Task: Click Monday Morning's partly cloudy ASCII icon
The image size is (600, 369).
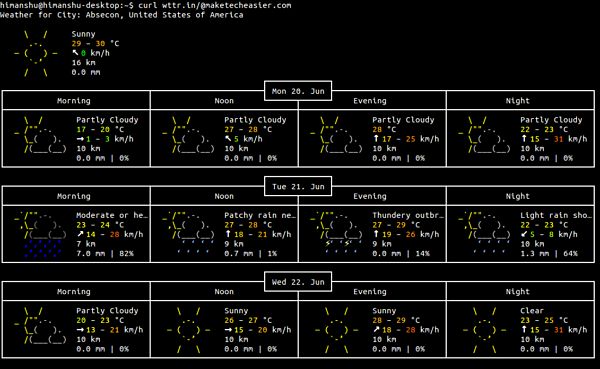Action: pyautogui.click(x=41, y=135)
